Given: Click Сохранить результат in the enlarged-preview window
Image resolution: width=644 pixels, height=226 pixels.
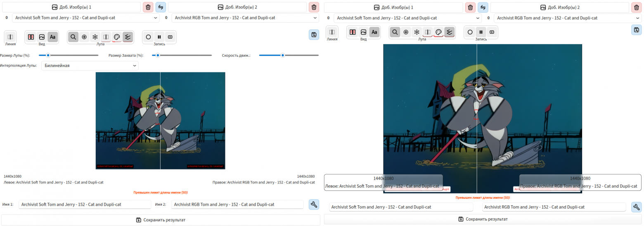Looking at the screenshot, I should click(x=483, y=219).
